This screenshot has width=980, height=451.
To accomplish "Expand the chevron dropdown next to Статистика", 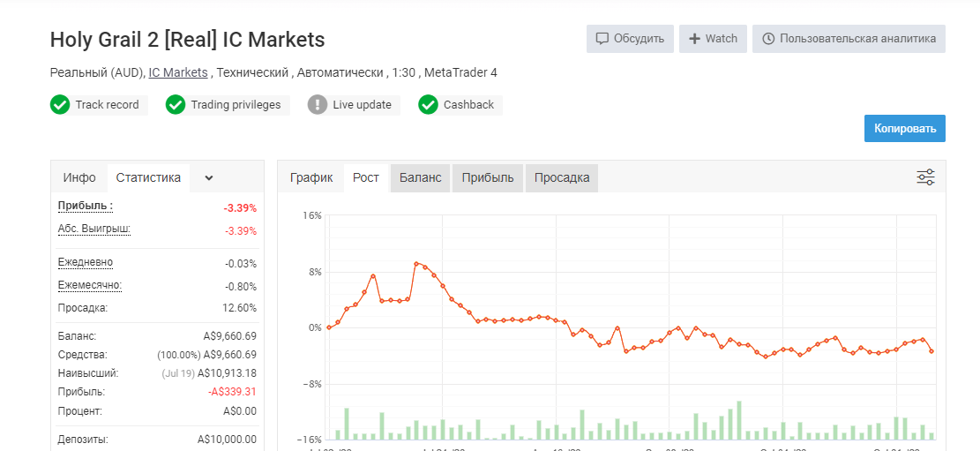I will [209, 178].
